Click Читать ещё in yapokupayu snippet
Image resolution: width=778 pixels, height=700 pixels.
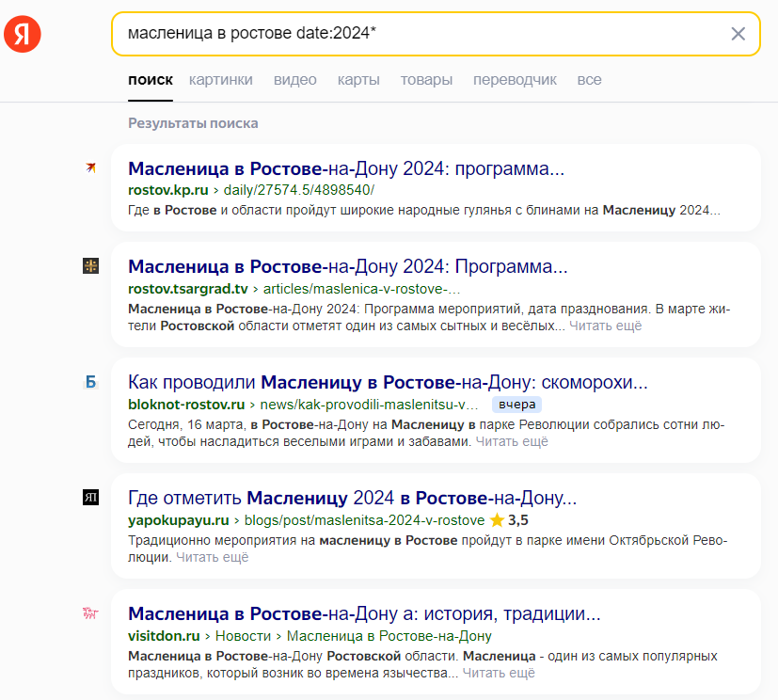coord(213,557)
